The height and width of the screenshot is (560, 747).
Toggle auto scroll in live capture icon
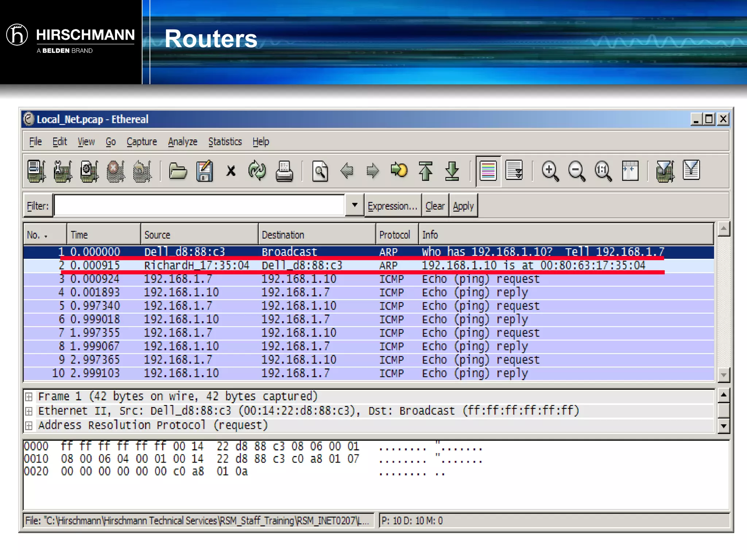514,170
